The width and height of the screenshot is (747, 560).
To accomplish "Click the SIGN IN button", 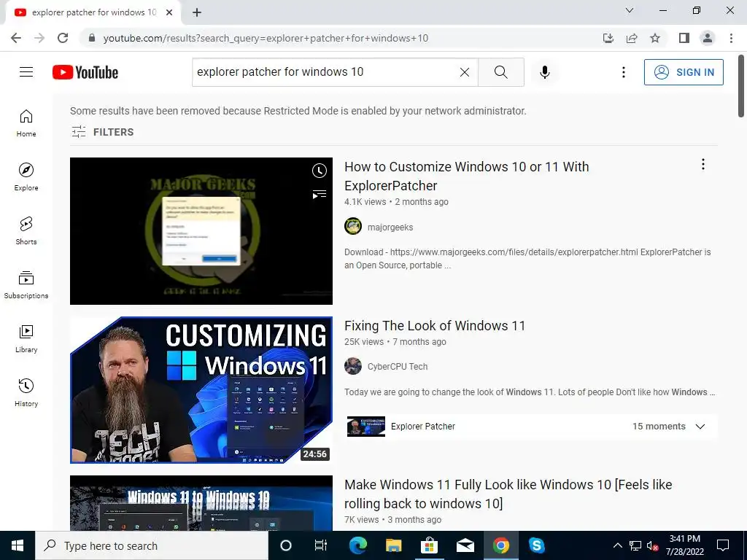I will [x=683, y=72].
